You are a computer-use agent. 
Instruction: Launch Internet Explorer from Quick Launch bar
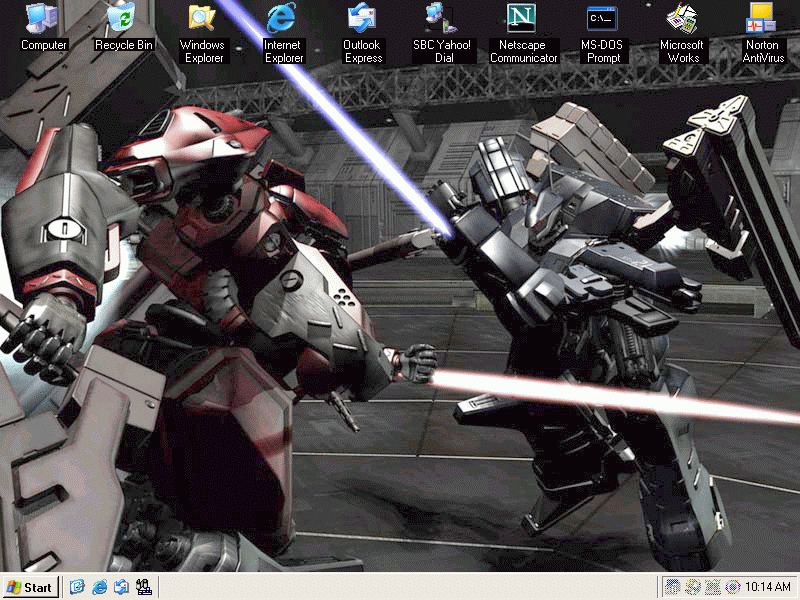point(99,587)
